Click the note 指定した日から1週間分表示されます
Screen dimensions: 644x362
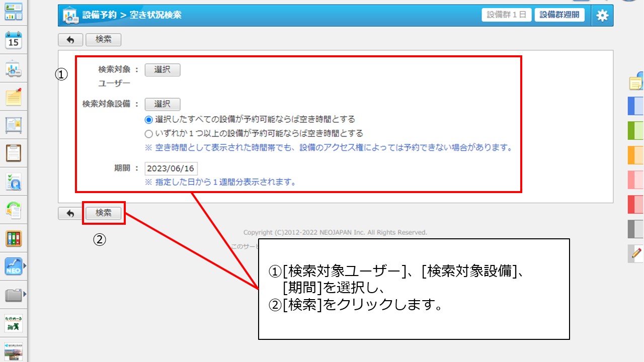(x=220, y=182)
